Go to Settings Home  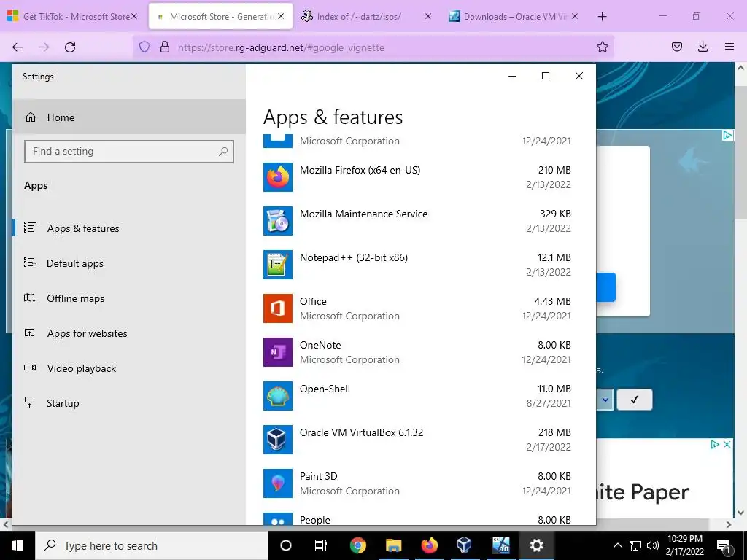(129, 117)
